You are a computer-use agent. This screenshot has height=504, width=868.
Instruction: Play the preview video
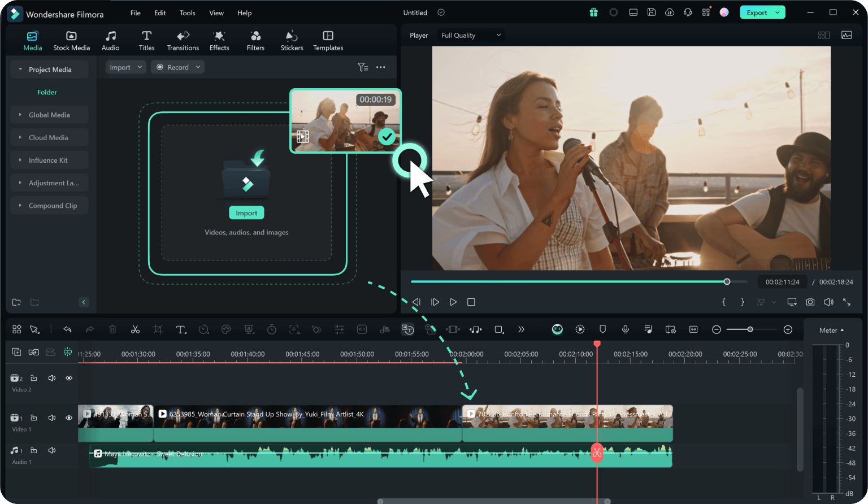tap(453, 302)
